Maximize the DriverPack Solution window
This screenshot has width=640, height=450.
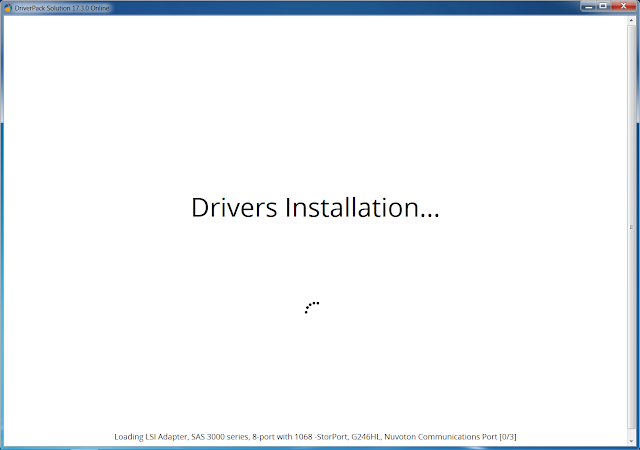(603, 6)
